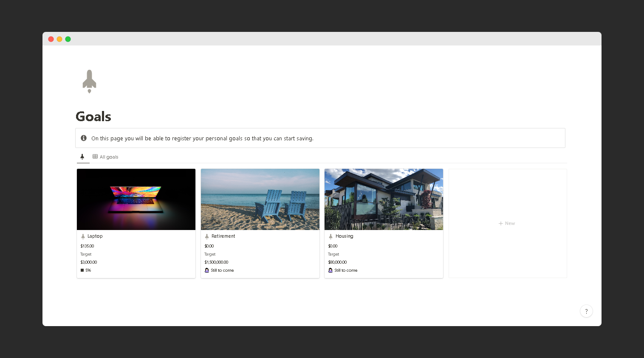Click the info icon in the callout banner
The height and width of the screenshot is (358, 644).
(83, 138)
